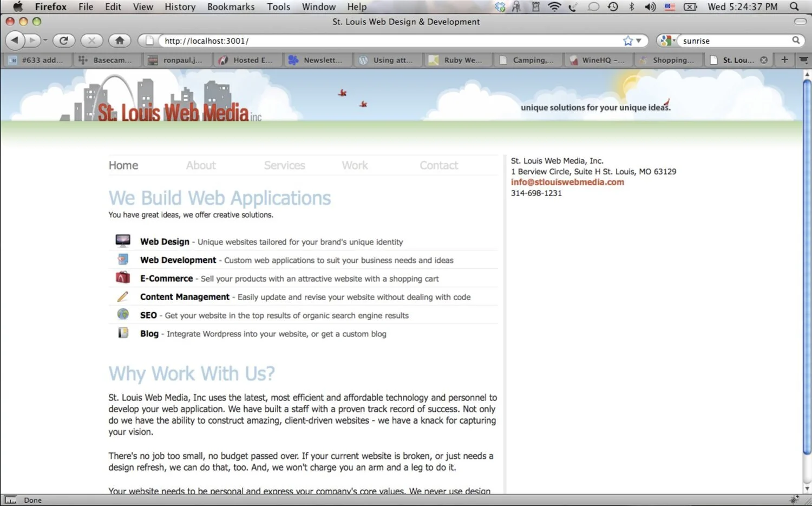This screenshot has height=506, width=812.
Task: Click the page vertical scrollbar thumb
Action: (x=807, y=267)
